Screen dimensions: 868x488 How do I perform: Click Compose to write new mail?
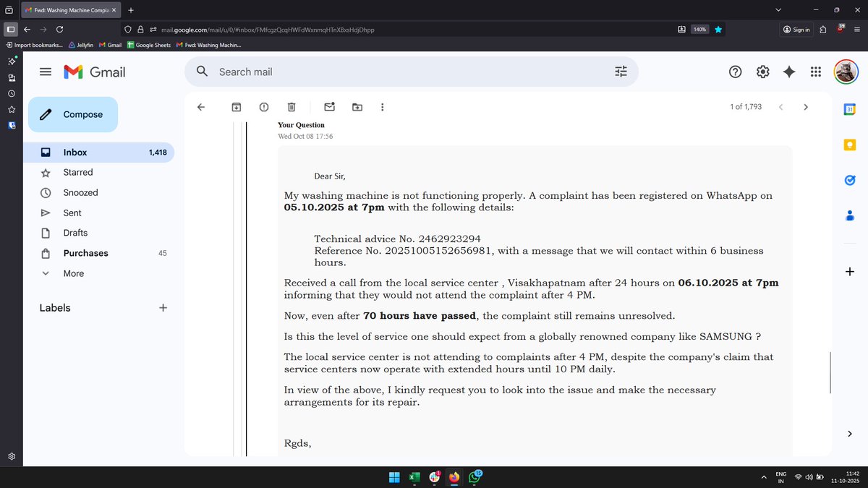(x=73, y=114)
